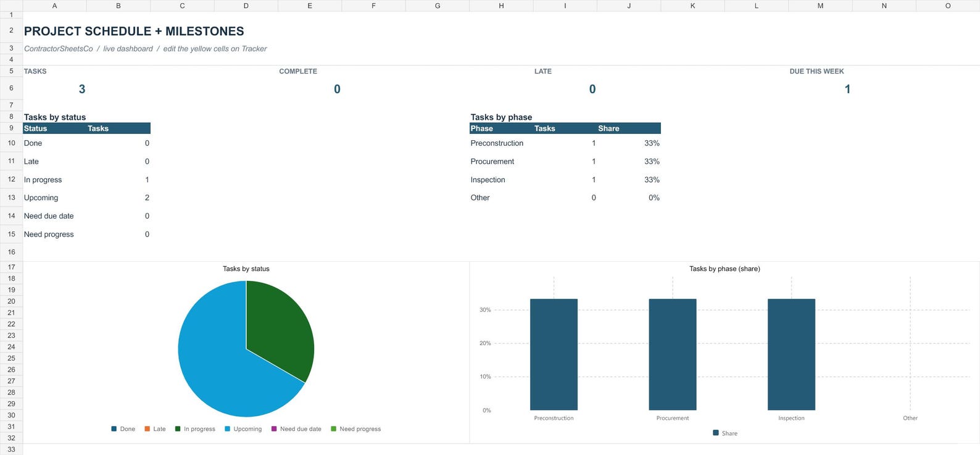Viewport: 980px width, 455px height.
Task: Click the Preconstruction bar in chart
Action: click(x=554, y=354)
